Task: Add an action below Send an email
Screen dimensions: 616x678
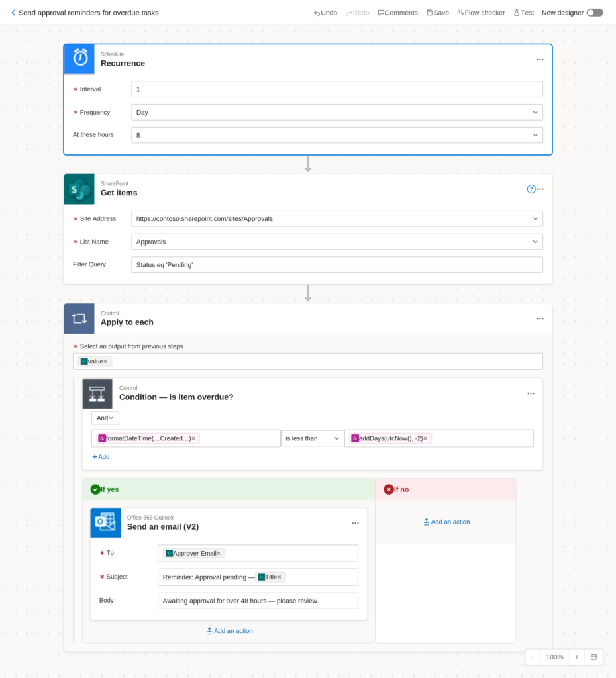Action: (230, 631)
